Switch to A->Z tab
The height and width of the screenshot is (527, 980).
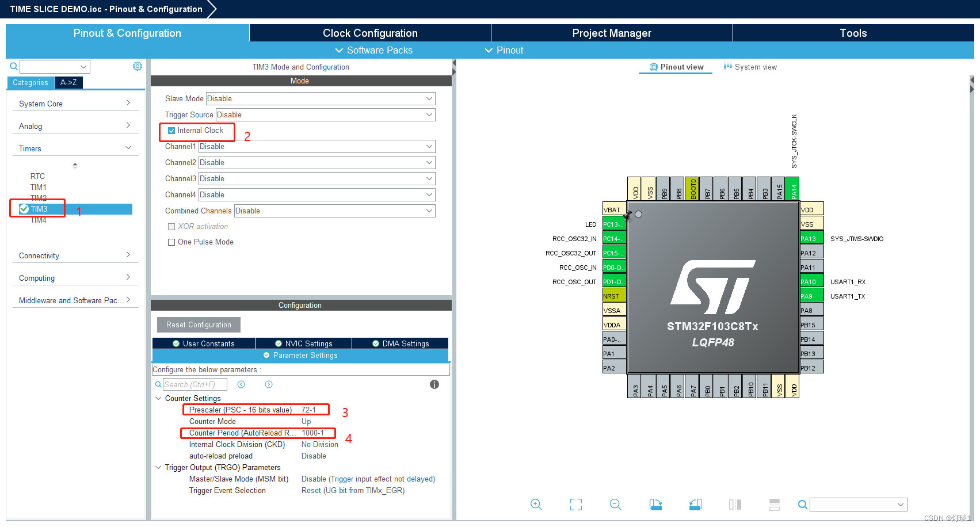[68, 82]
